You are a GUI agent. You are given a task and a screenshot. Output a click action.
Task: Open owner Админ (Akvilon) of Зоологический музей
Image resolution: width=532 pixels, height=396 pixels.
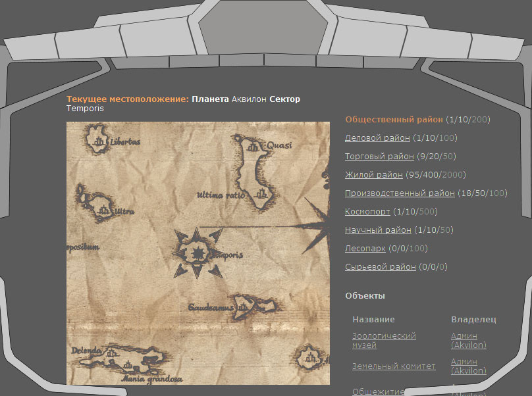click(468, 340)
